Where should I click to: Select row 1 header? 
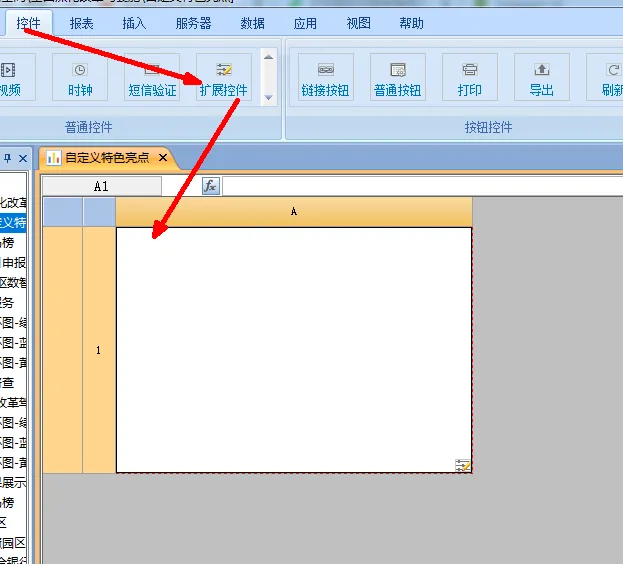click(x=98, y=350)
